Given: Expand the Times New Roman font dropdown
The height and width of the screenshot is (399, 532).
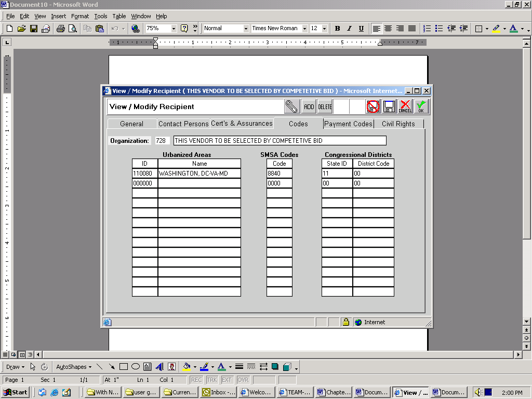Looking at the screenshot, I should click(x=305, y=29).
